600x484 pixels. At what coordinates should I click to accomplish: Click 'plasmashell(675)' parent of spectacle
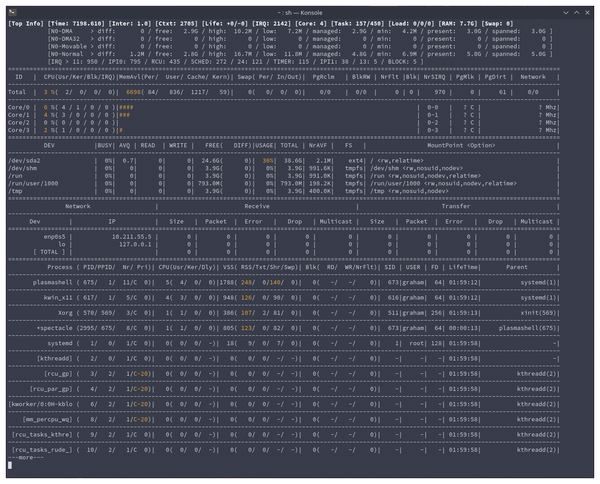(527, 328)
